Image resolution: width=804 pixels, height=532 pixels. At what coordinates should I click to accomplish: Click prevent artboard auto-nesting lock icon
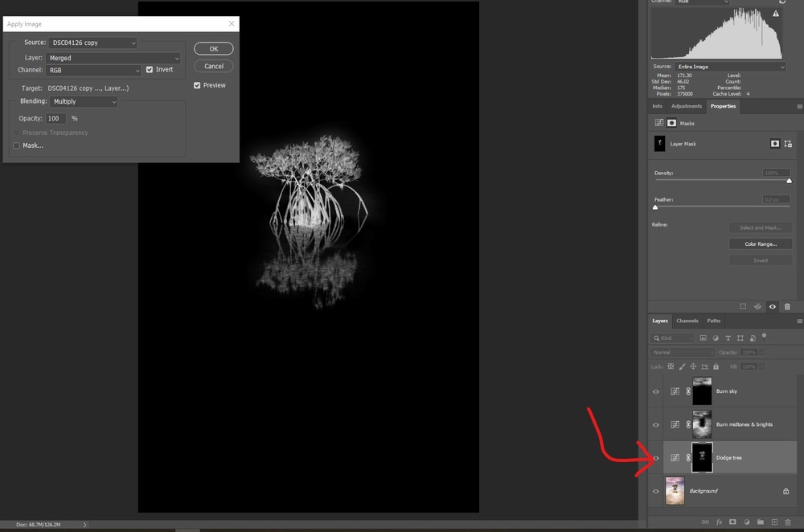click(704, 366)
